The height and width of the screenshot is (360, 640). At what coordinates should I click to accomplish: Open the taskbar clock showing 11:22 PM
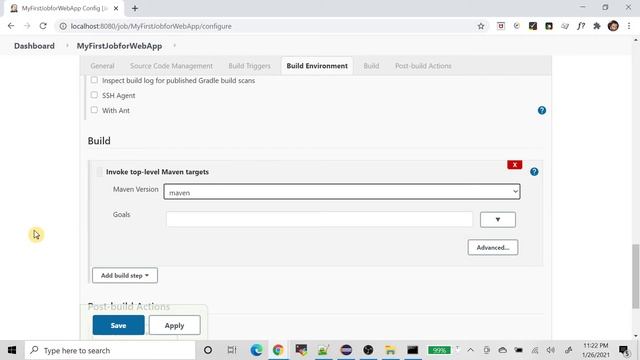(596, 350)
